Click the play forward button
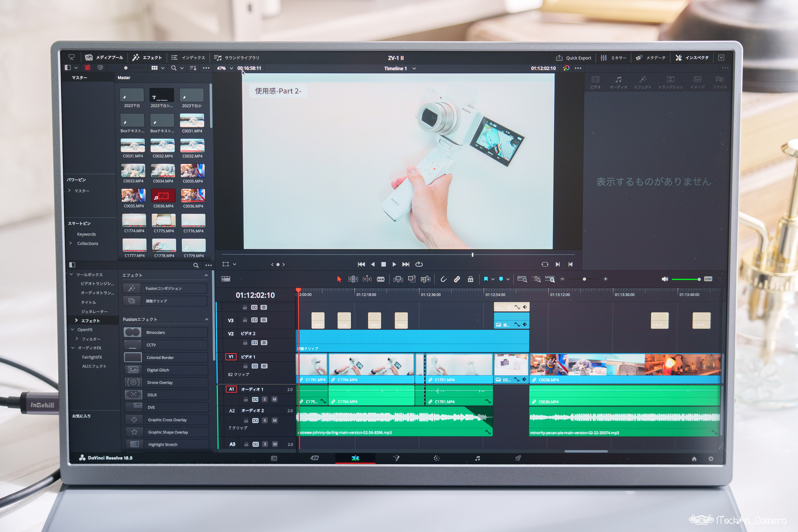This screenshot has height=532, width=798. [394, 264]
